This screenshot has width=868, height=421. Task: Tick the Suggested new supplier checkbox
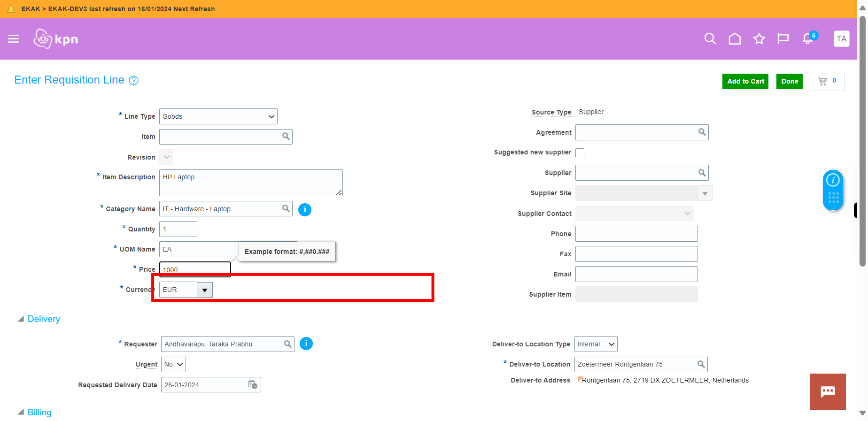tap(580, 153)
